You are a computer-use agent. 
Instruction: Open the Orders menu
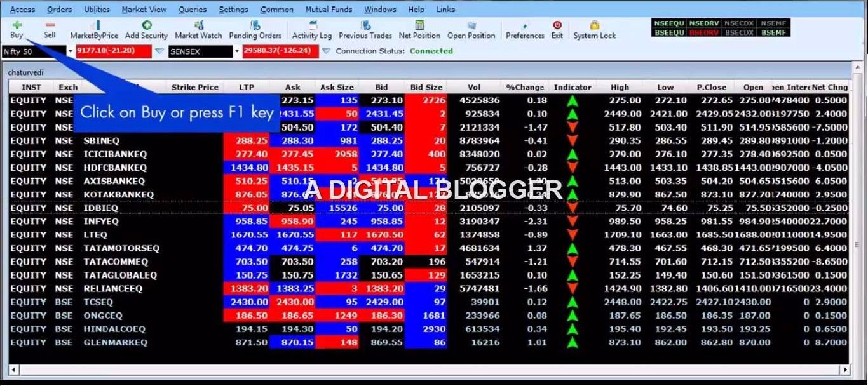pos(60,10)
